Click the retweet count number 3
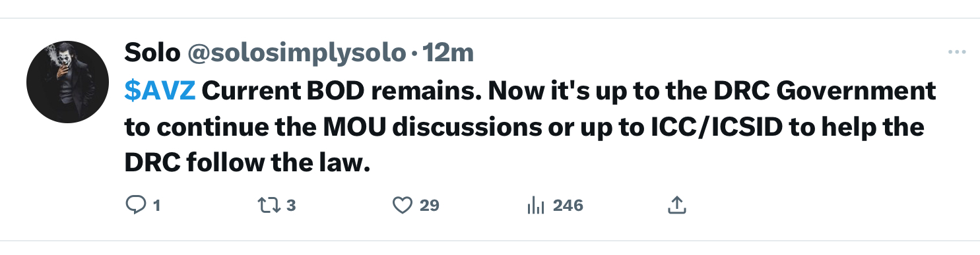Screen dimensions: 980x255 point(291,206)
